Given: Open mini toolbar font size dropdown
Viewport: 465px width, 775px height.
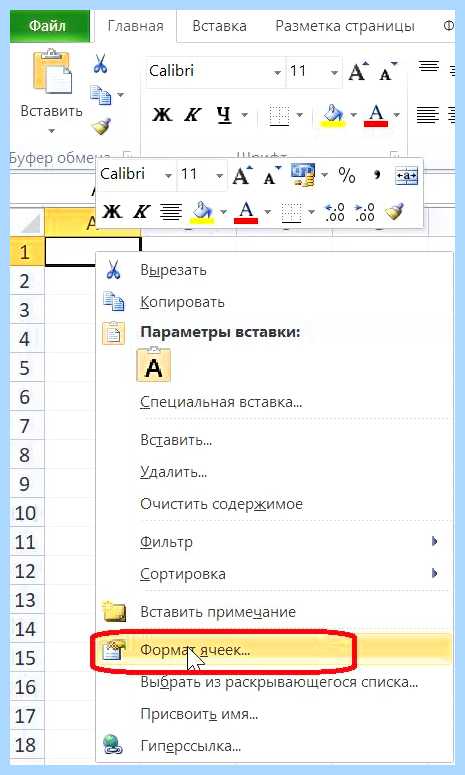Looking at the screenshot, I should click(219, 175).
